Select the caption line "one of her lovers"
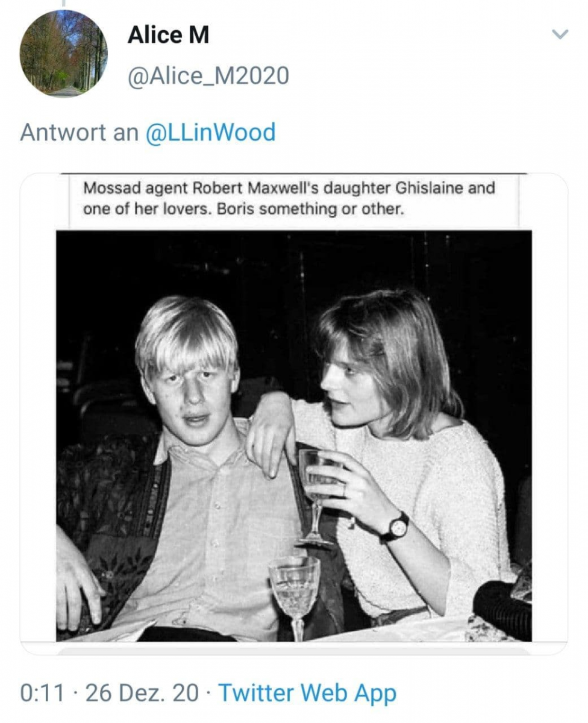Screen dimensions: 588x723 pyautogui.click(x=242, y=209)
